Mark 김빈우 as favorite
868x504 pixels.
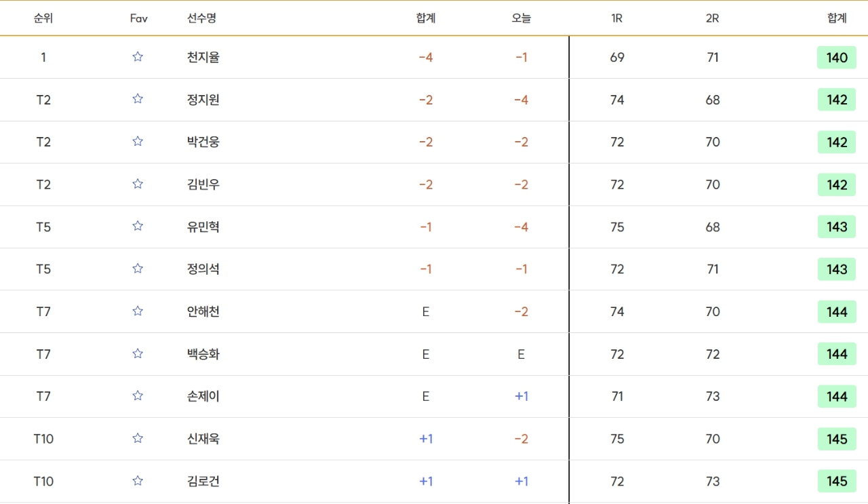click(x=138, y=184)
